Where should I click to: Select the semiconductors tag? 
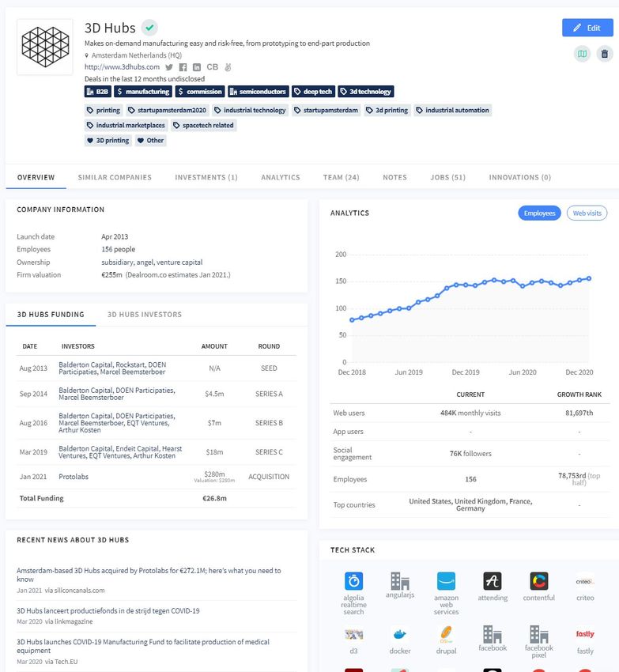(258, 92)
